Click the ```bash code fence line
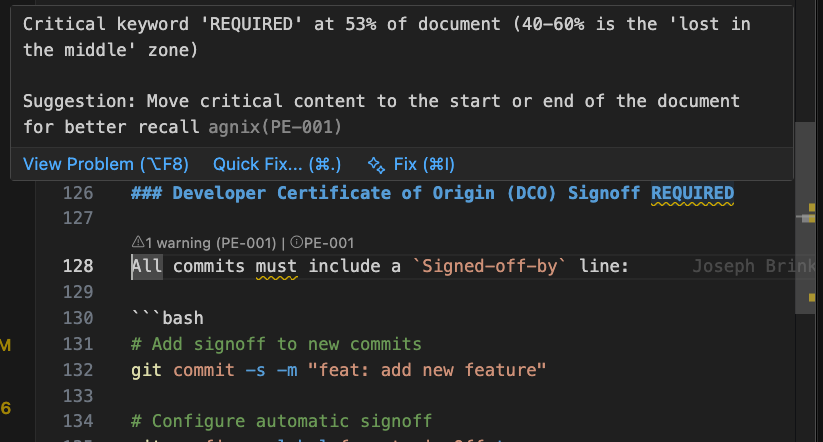The height and width of the screenshot is (442, 823). pos(167,318)
